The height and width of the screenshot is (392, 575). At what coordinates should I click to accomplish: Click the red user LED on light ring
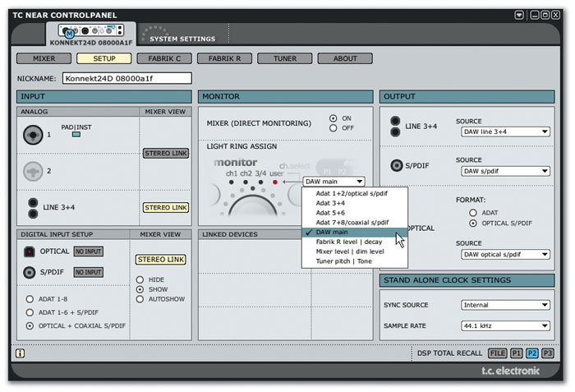[275, 182]
